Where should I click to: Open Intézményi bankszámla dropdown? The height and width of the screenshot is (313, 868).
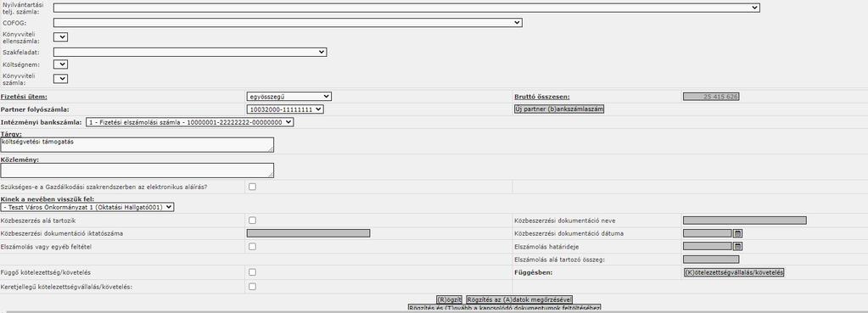click(190, 122)
